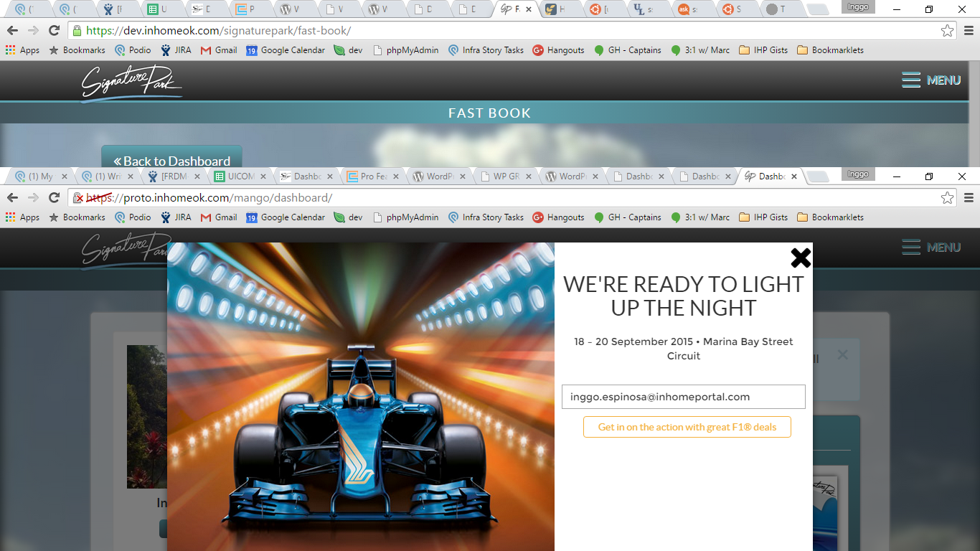Switch to the 'WP GR' tab

503,176
